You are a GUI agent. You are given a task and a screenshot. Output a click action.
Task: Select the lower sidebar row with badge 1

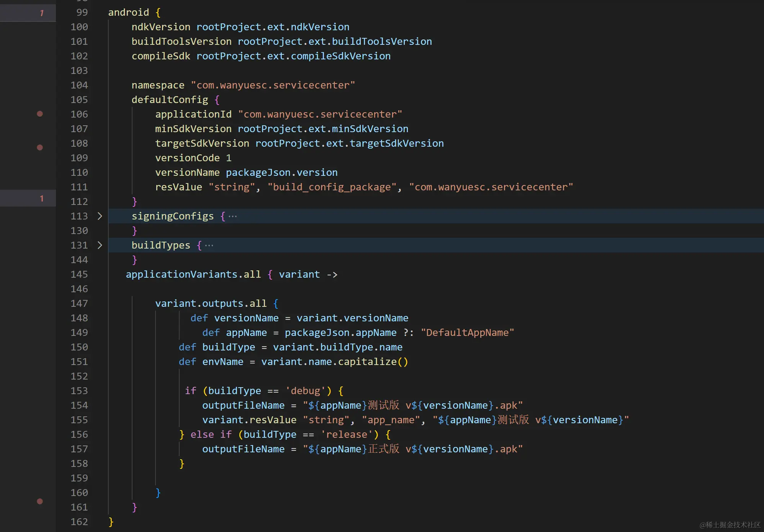tap(28, 198)
